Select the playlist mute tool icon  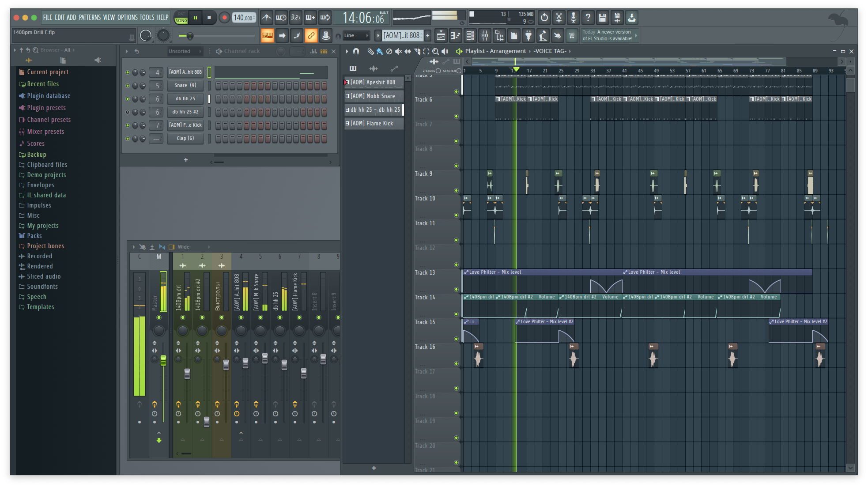398,51
